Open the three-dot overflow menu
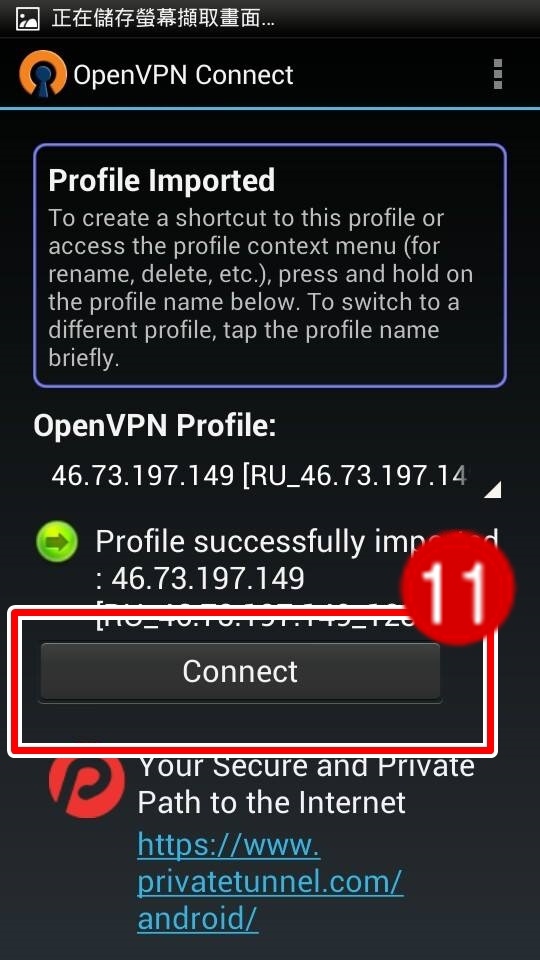This screenshot has width=540, height=960. tap(497, 75)
